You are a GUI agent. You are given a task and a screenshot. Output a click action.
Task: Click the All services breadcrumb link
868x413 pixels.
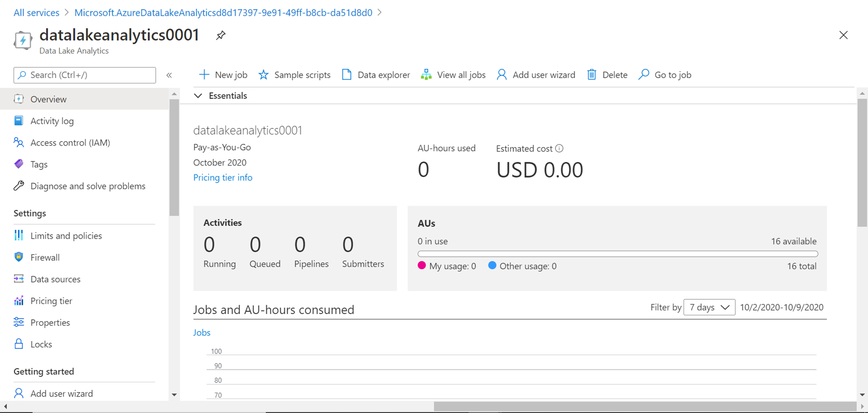click(36, 13)
